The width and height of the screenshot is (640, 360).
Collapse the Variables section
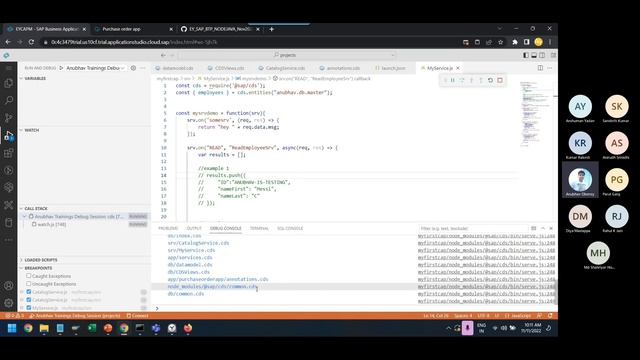coord(85,78)
